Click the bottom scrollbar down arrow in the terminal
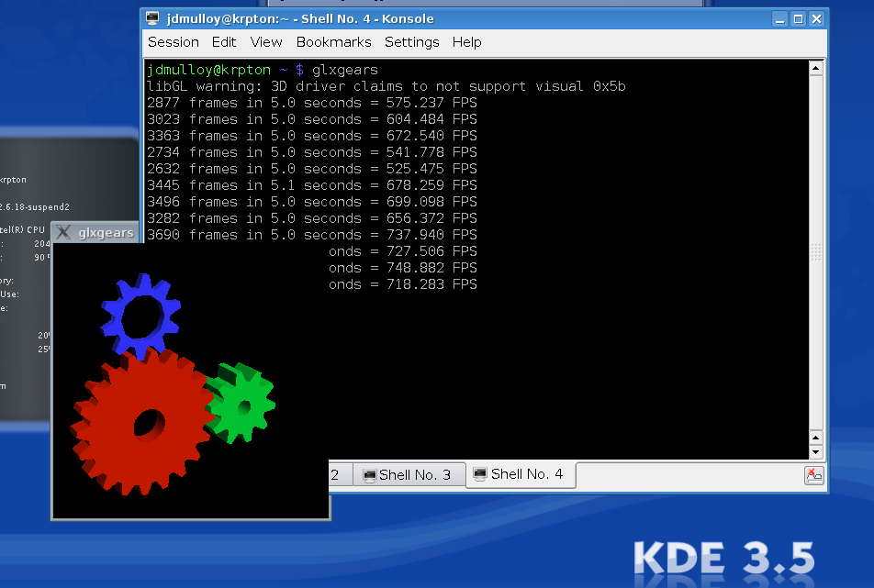This screenshot has width=874, height=588. click(815, 452)
